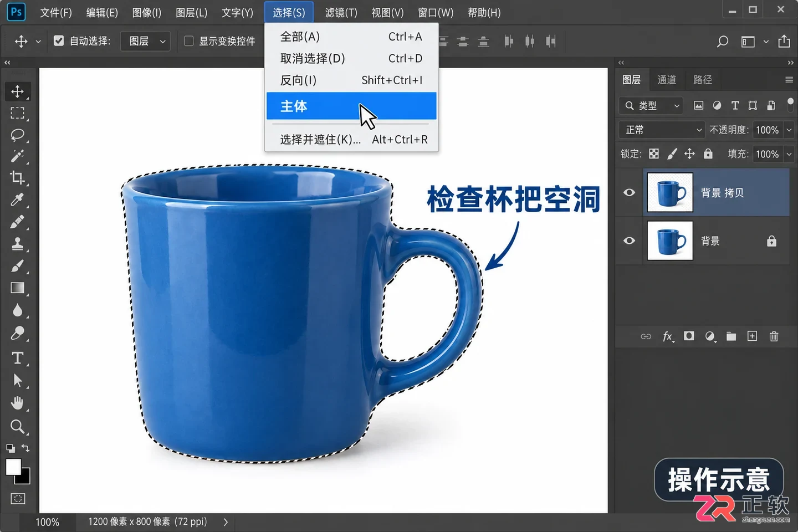The image size is (798, 532).
Task: Choose 反向(I) menu entry
Action: (x=351, y=80)
